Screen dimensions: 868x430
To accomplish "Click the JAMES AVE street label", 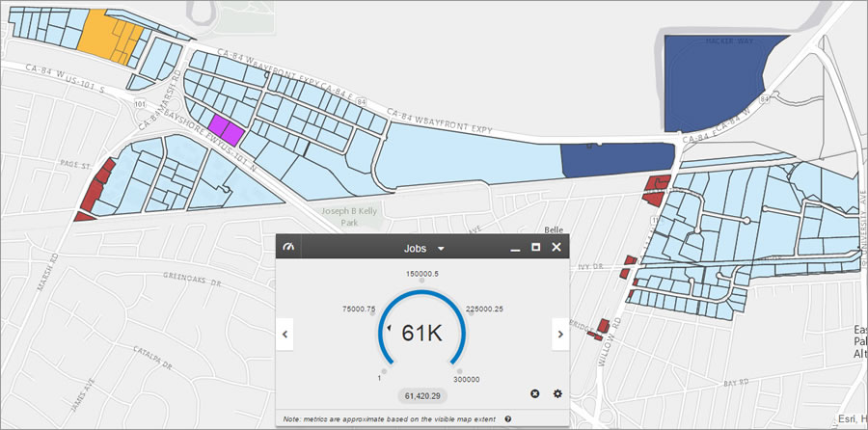I will tap(84, 394).
